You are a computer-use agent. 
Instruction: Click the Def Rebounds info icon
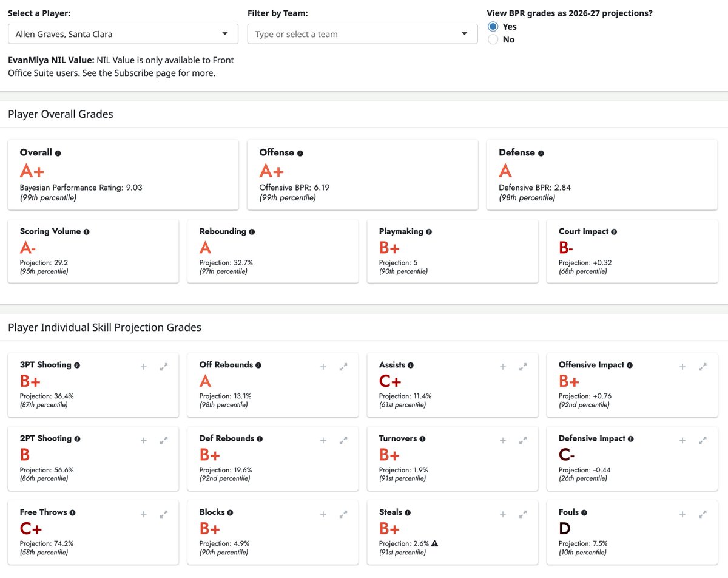[x=260, y=439]
